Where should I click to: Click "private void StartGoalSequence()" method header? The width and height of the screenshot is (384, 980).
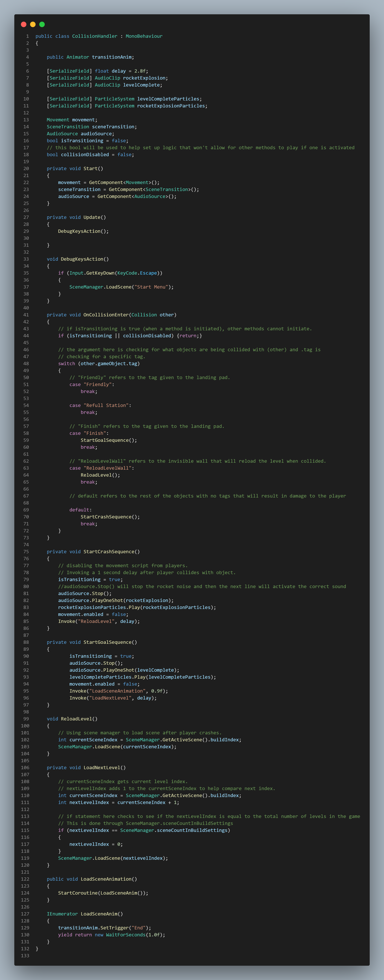92,642
